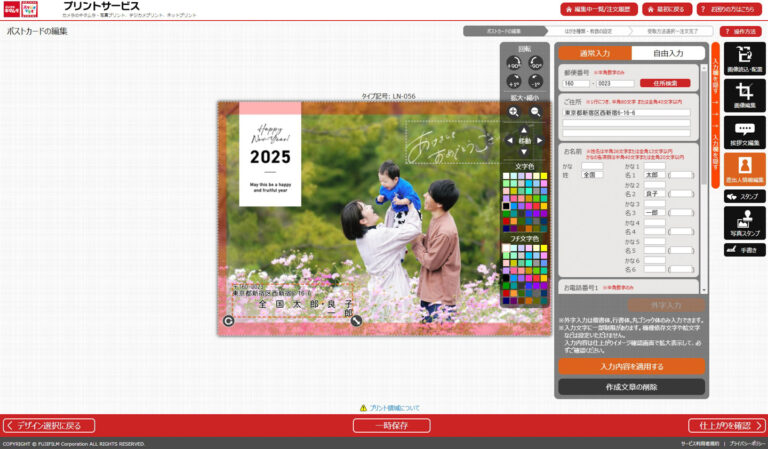Viewport: 768px width, 449px height.
Task: Click the rotate handle on the sender text box
Action: [229, 320]
